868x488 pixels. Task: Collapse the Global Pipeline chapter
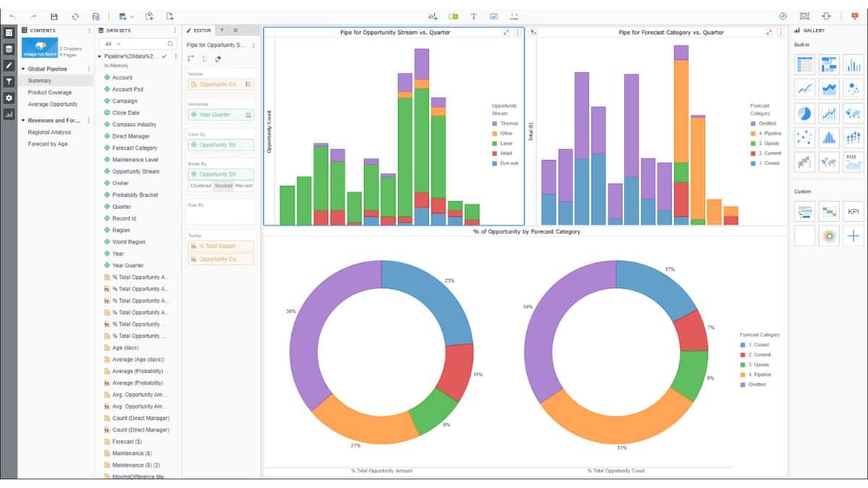(22, 69)
